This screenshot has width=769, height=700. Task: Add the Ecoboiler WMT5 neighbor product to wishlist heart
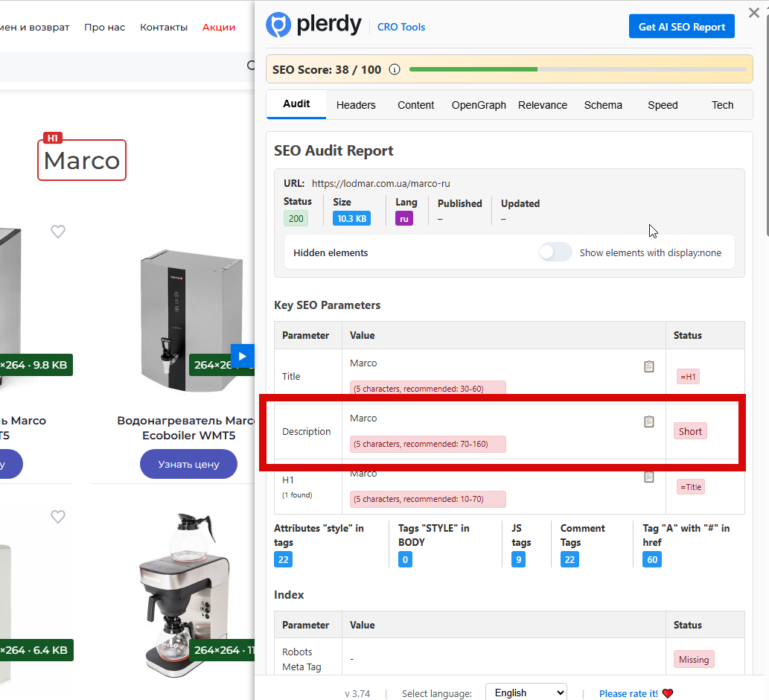58,231
